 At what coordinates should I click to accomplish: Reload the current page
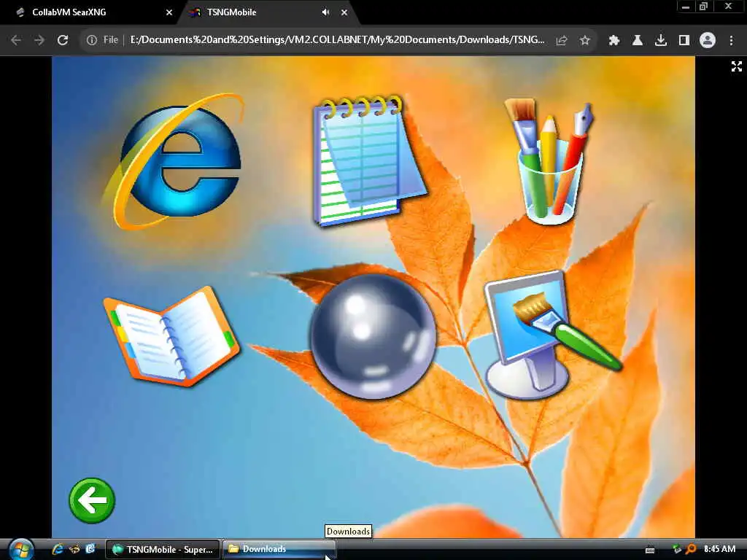point(63,40)
